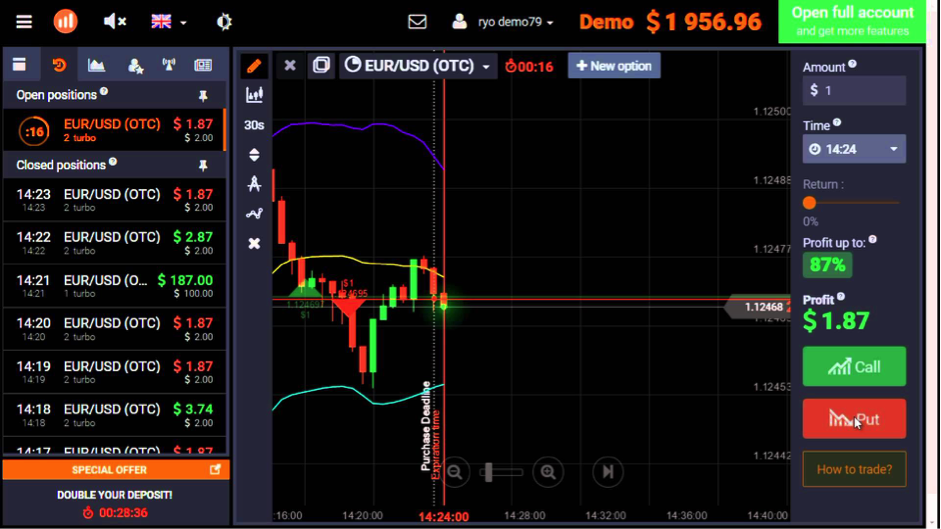
Task: Clear drawings with the X tool icon
Action: (254, 243)
